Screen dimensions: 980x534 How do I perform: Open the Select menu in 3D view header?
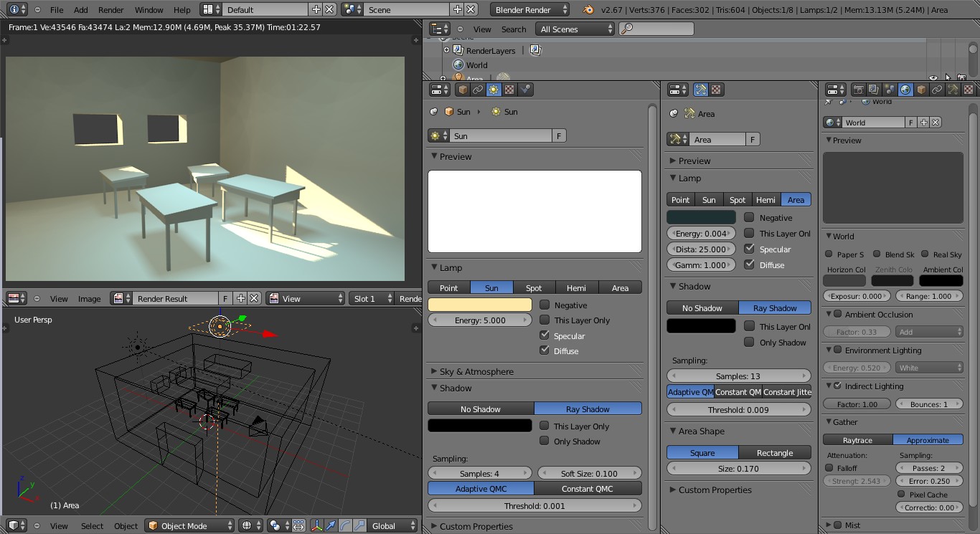tap(92, 525)
